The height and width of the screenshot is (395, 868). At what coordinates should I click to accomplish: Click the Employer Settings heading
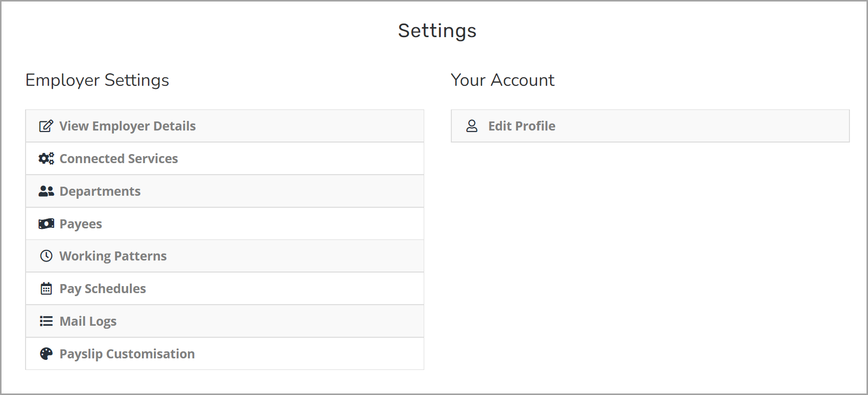97,80
